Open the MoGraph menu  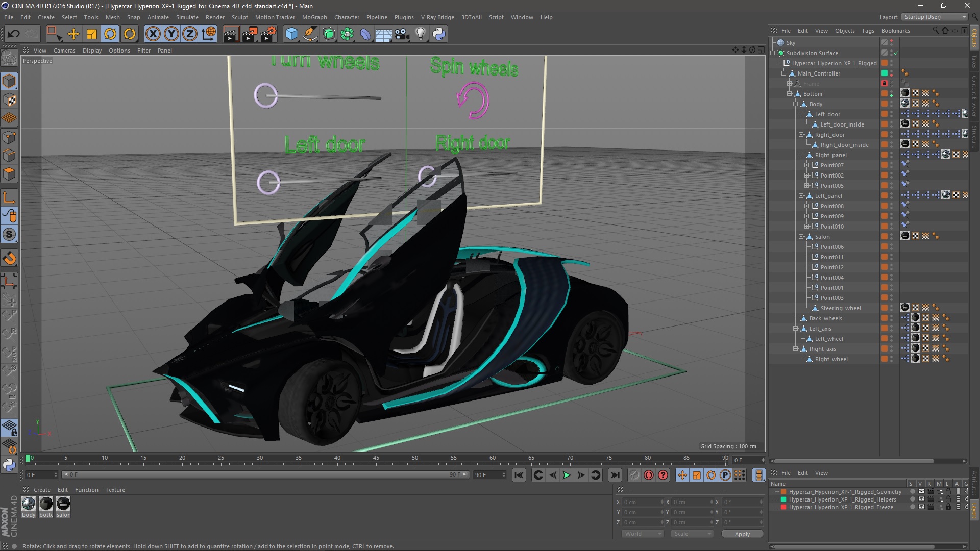(x=314, y=17)
